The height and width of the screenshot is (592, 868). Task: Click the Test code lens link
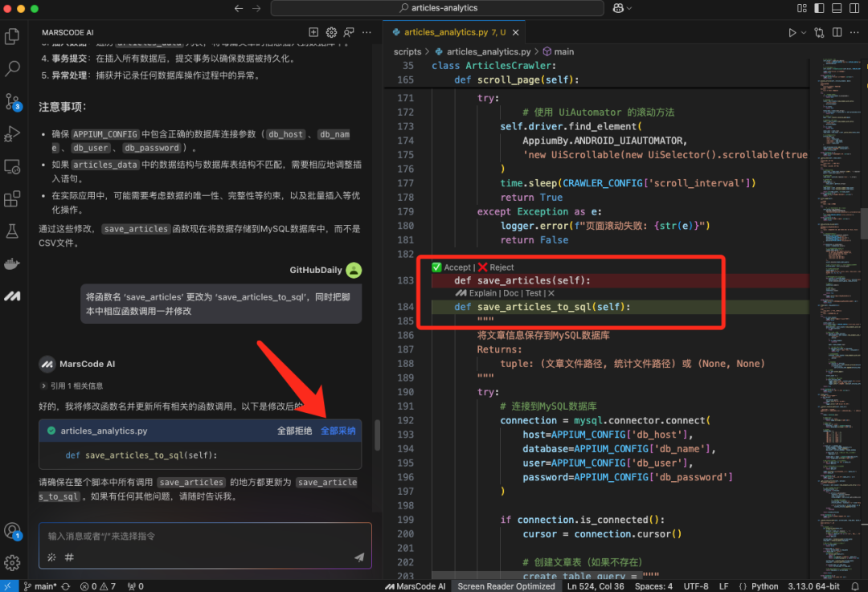(x=533, y=293)
